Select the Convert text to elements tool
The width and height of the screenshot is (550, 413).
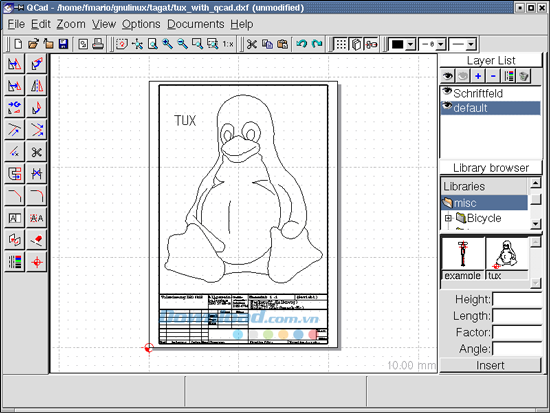(x=36, y=218)
